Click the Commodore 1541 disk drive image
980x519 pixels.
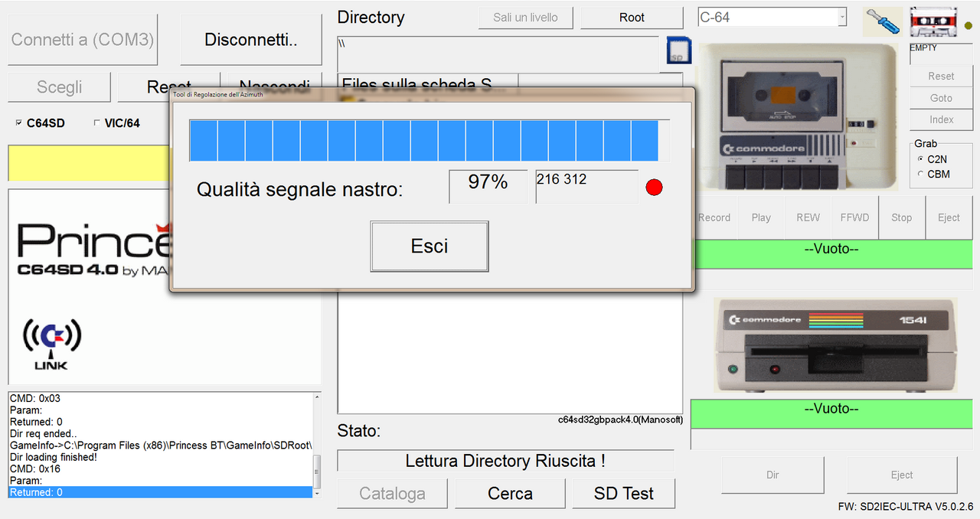point(835,344)
